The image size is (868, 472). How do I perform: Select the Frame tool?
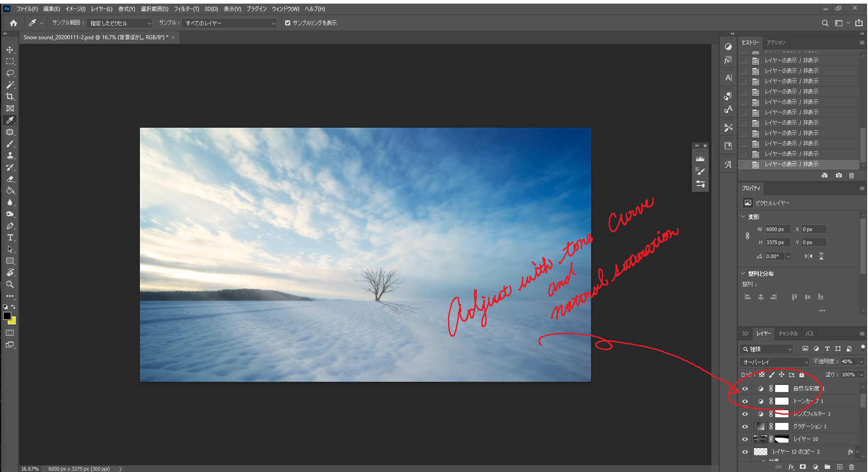click(x=10, y=109)
